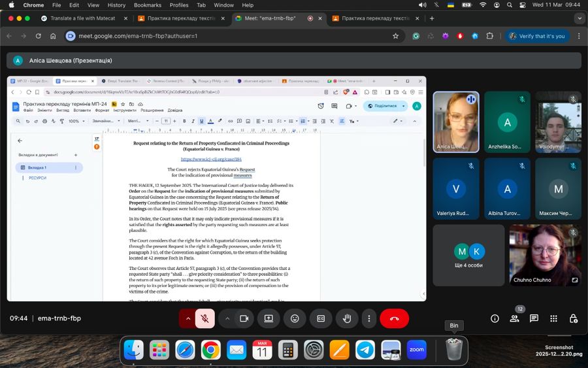The image size is (588, 368).
Task: Raise your hand in the meeting
Action: (347, 318)
